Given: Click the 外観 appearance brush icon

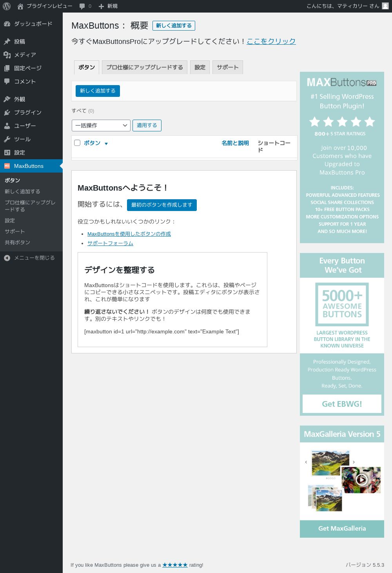Looking at the screenshot, I should point(7,99).
